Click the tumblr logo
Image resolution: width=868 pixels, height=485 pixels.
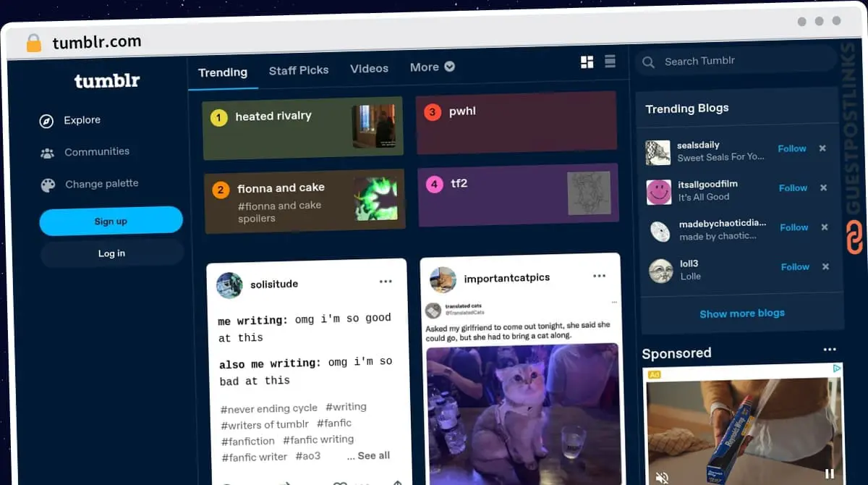pos(106,81)
